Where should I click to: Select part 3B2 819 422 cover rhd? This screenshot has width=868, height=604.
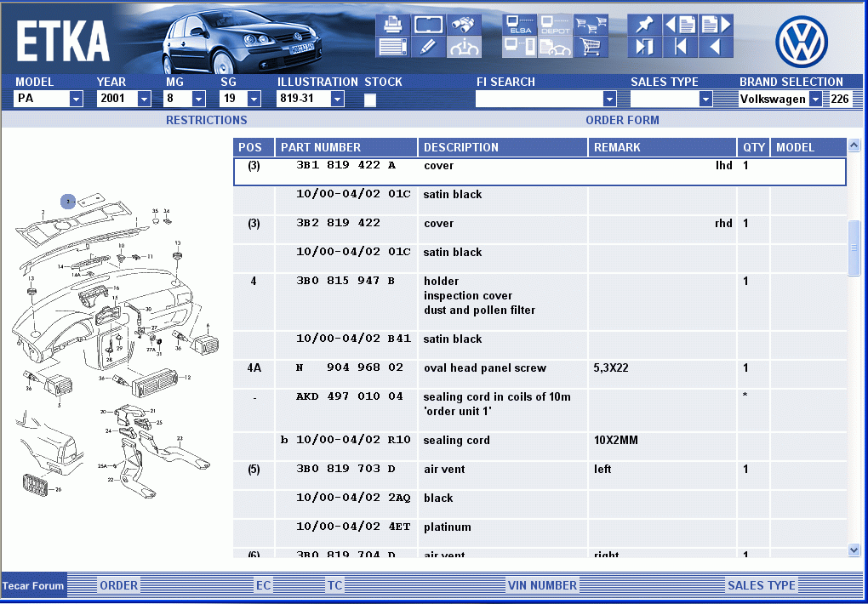(540, 229)
